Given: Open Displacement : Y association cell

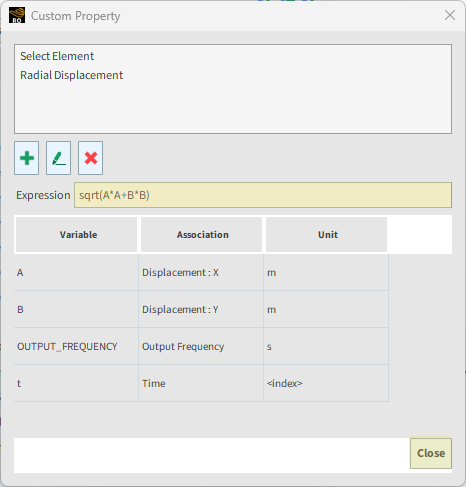Looking at the screenshot, I should coord(201,310).
